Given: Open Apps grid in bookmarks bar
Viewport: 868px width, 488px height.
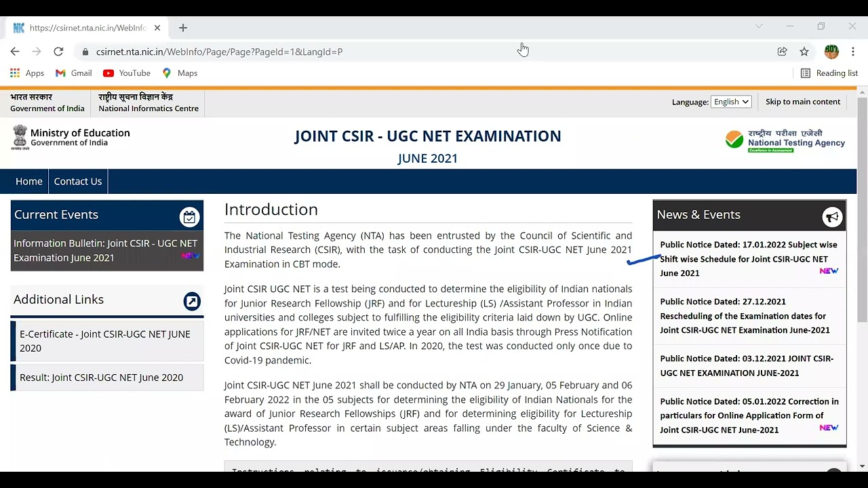Looking at the screenshot, I should pyautogui.click(x=27, y=73).
